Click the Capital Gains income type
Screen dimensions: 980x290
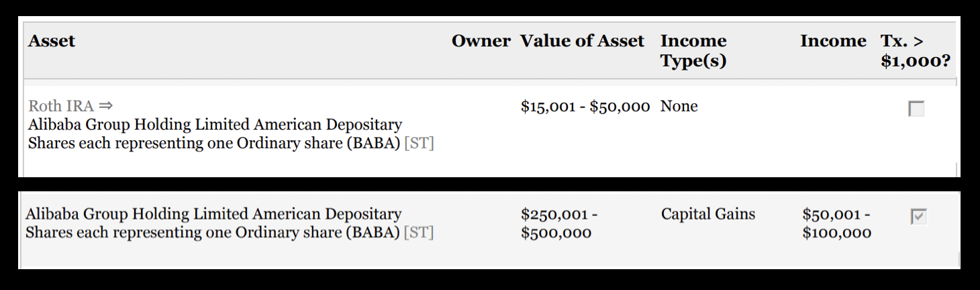pyautogui.click(x=707, y=214)
